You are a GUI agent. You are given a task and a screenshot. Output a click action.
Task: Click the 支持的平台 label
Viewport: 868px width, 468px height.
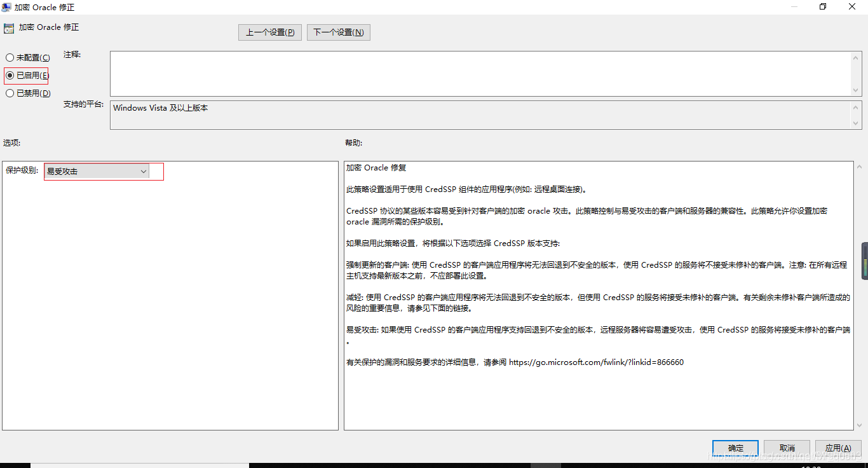84,104
